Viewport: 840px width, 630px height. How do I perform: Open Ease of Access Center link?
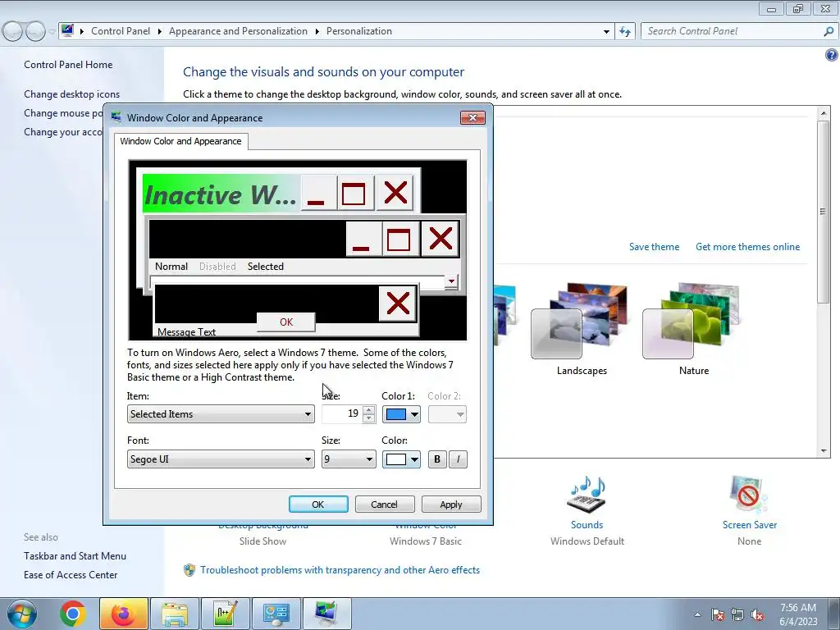pyautogui.click(x=71, y=575)
